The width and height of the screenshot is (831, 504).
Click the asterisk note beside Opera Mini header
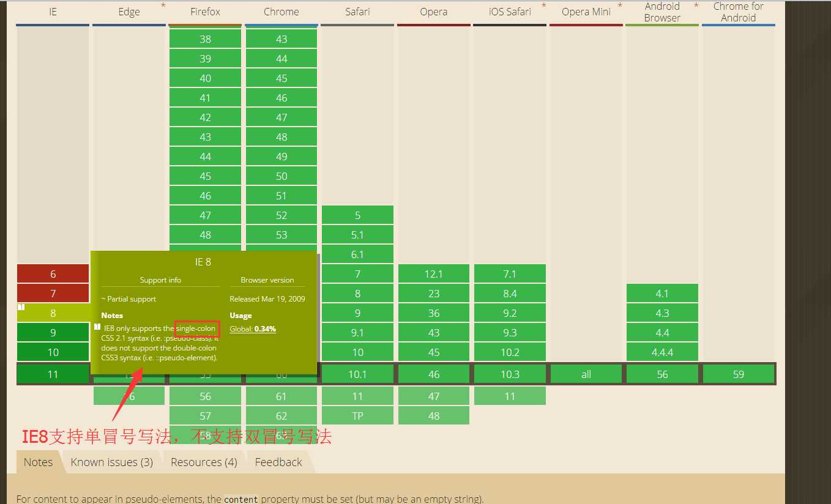[620, 6]
